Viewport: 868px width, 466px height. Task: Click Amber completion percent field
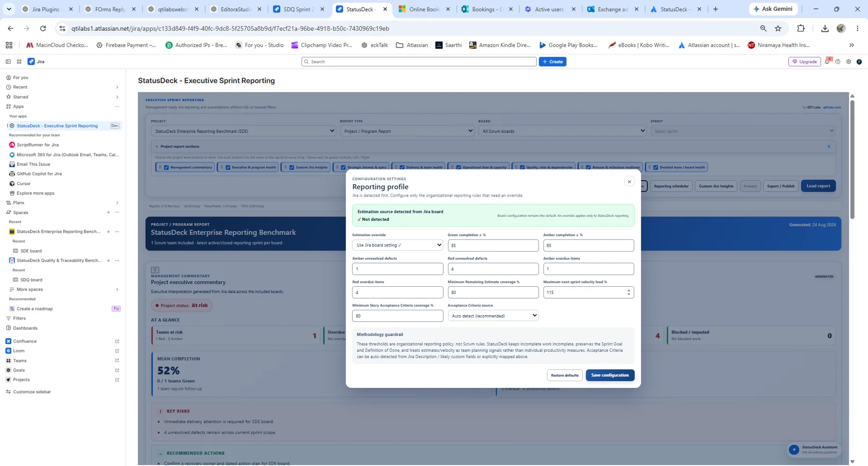[588, 245]
